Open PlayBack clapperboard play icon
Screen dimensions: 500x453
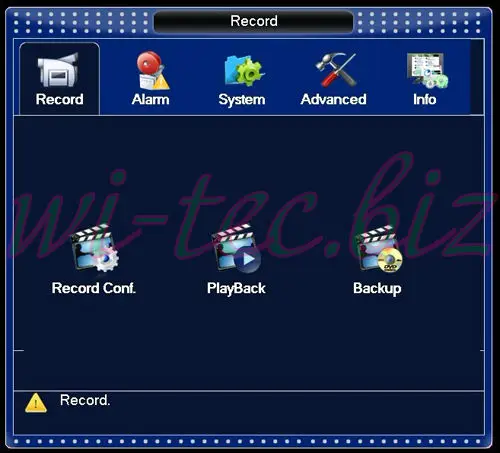click(x=236, y=248)
